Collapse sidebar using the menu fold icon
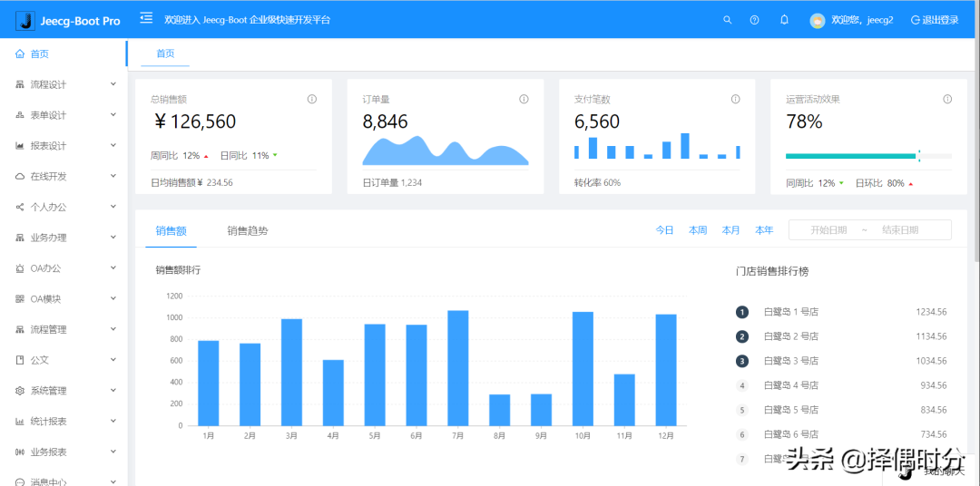 [x=146, y=19]
